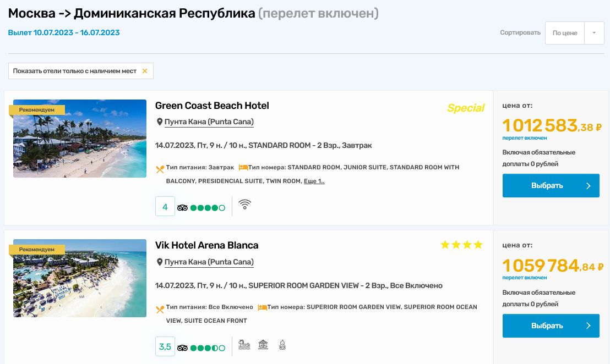Open Vik Hotel Arena Blanca photo

point(80,278)
